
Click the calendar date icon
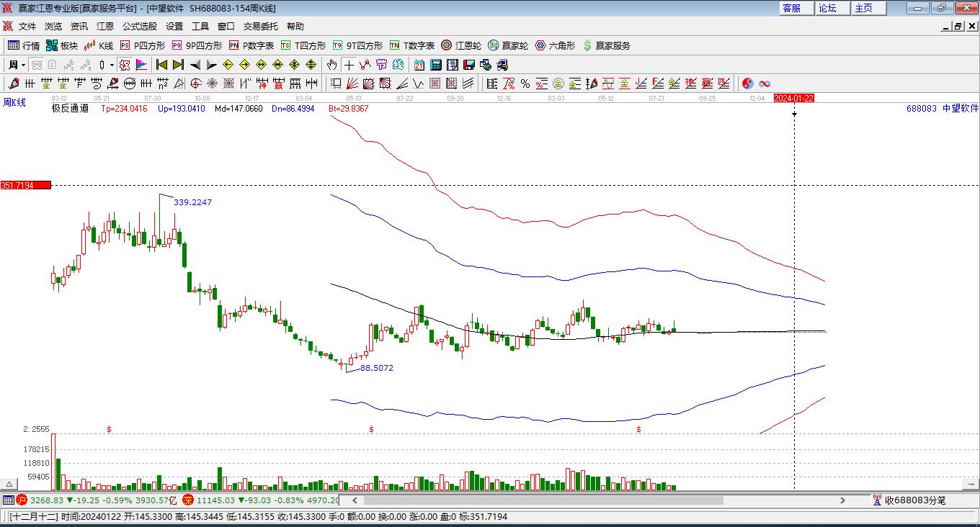tap(419, 65)
